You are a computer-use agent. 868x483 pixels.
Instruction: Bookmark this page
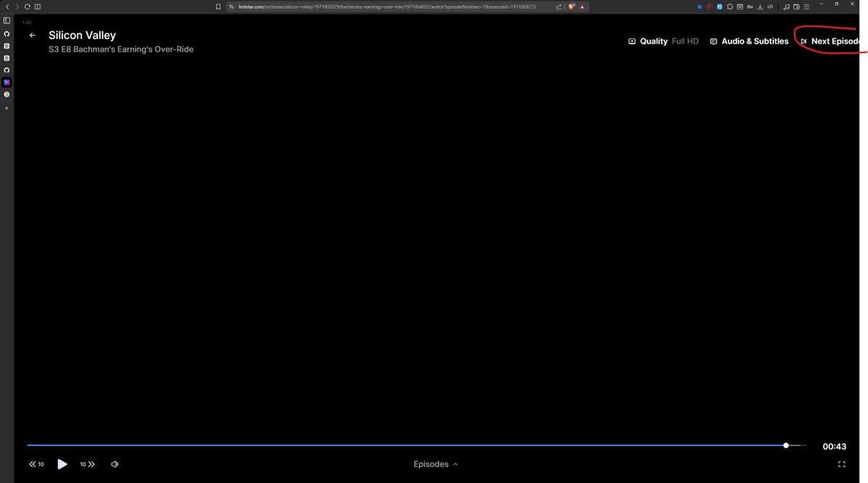pyautogui.click(x=218, y=7)
